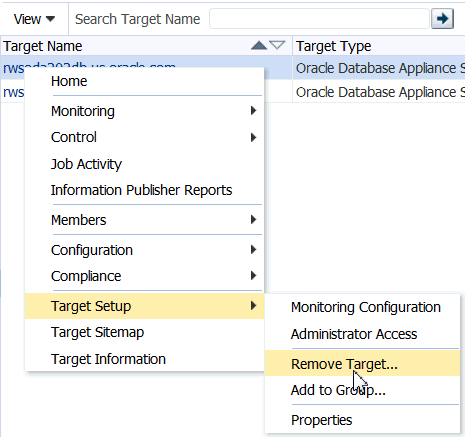Choose Administrator Access in submenu
Image resolution: width=465 pixels, height=437 pixels.
click(x=362, y=334)
